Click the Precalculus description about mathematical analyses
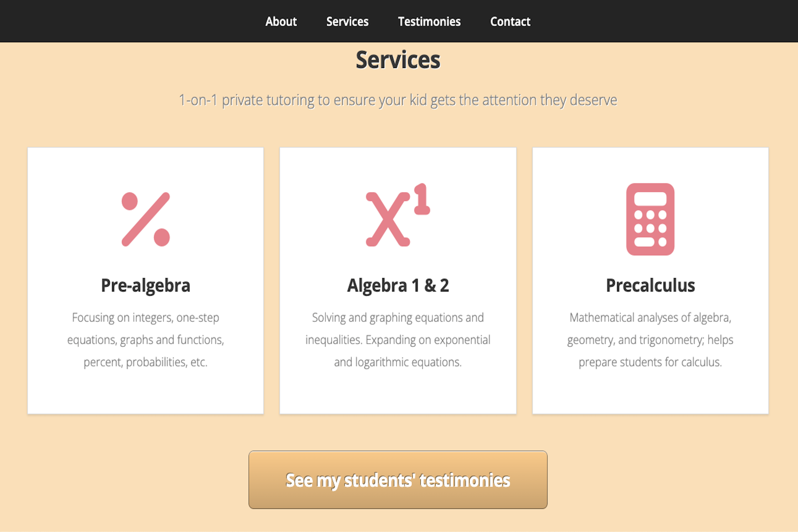 [650, 318]
